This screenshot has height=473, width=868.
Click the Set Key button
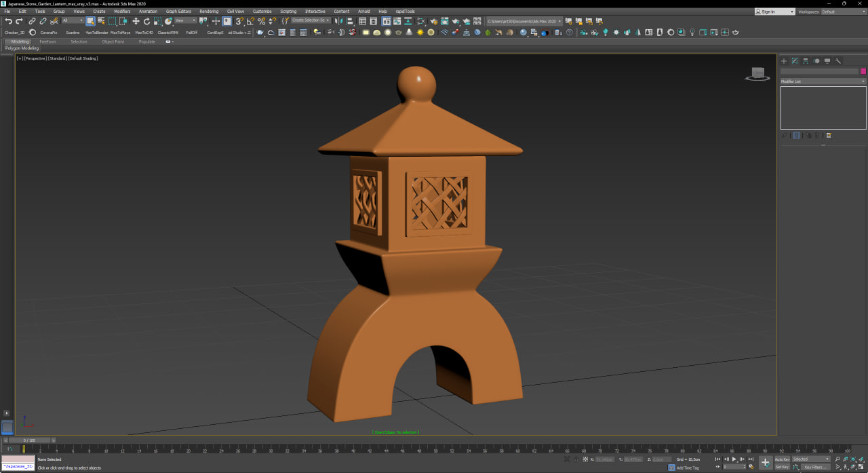click(782, 467)
